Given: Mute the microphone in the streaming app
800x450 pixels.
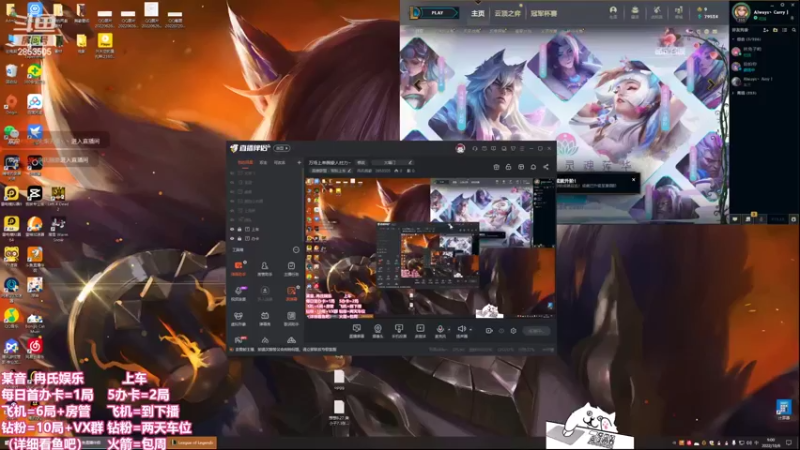Looking at the screenshot, I should [440, 330].
